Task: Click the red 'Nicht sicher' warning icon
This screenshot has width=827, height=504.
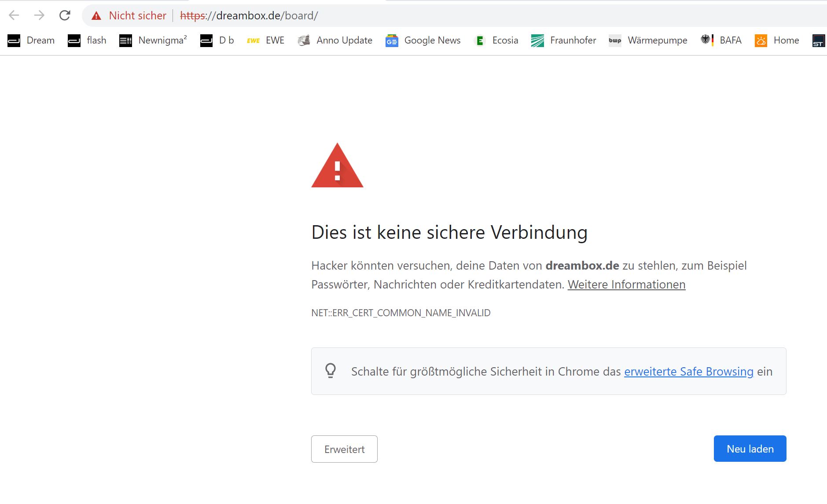Action: (96, 16)
